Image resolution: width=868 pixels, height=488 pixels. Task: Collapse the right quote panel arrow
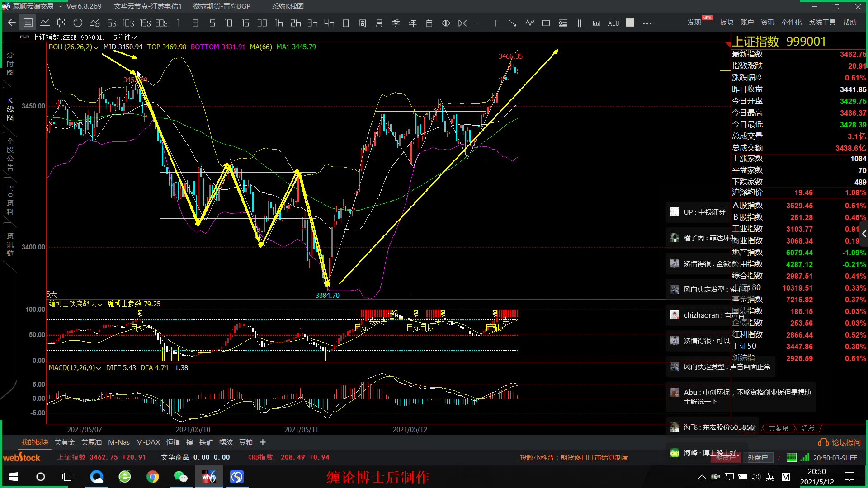click(x=863, y=234)
